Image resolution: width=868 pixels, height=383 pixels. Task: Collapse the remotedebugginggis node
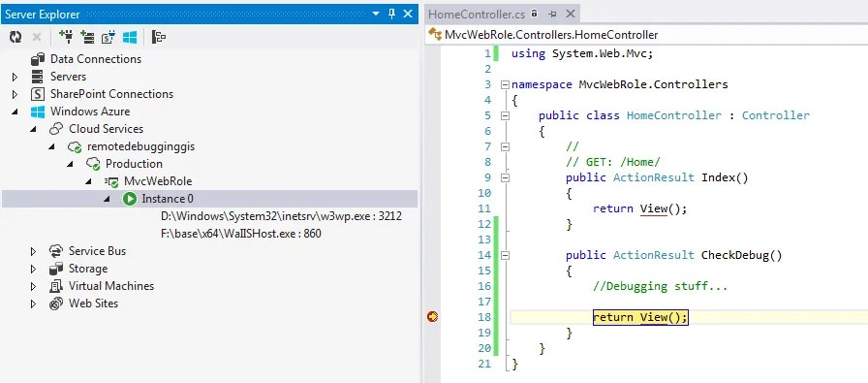coord(51,146)
